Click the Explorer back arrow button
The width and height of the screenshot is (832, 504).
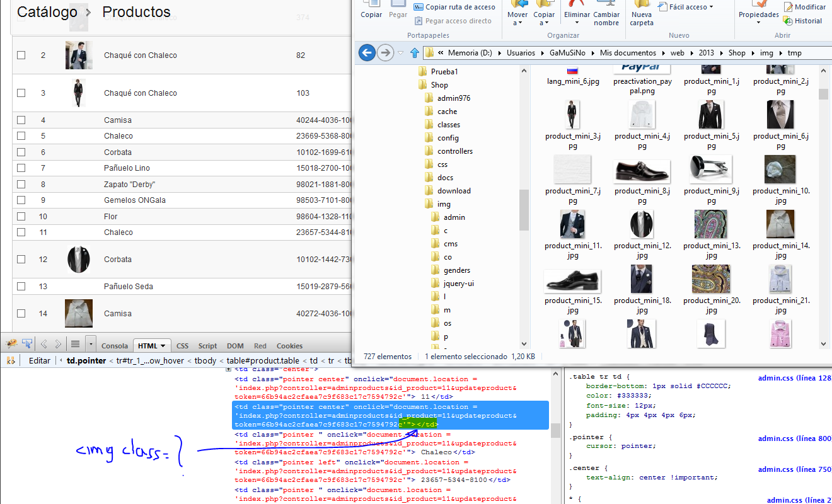coord(367,53)
